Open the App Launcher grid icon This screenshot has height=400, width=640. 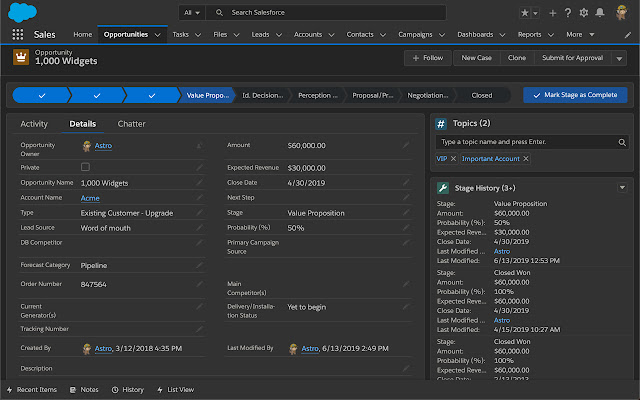(x=18, y=34)
